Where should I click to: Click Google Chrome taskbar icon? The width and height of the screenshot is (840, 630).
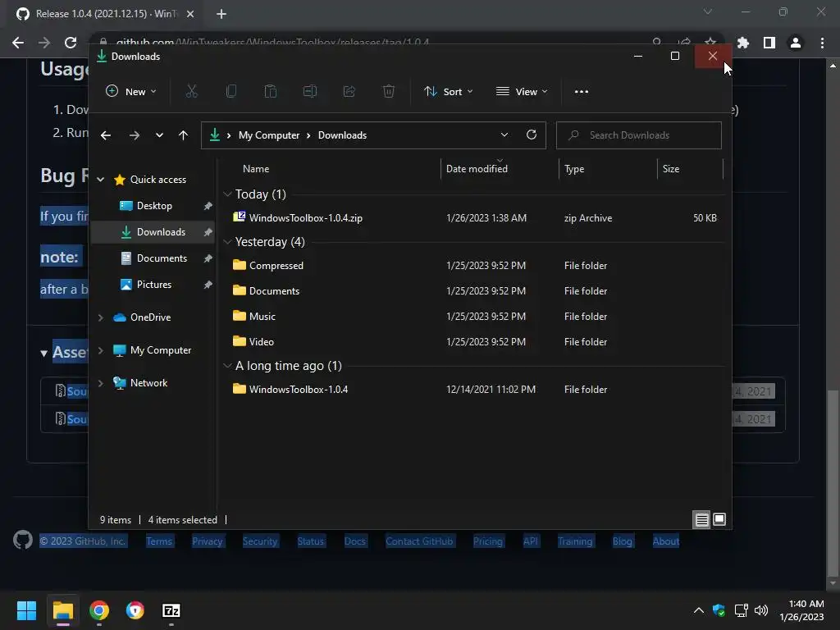(x=99, y=610)
